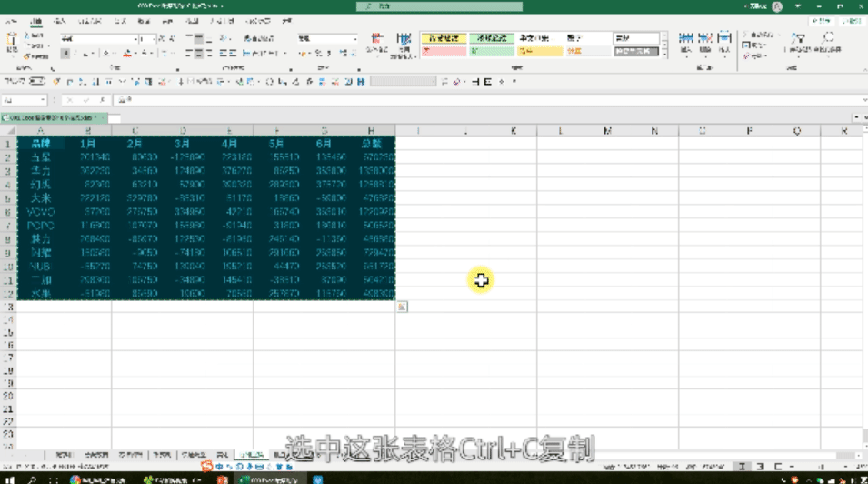Image resolution: width=868 pixels, height=484 pixels.
Task: Switch to the Data ribbon tab
Action: (144, 21)
